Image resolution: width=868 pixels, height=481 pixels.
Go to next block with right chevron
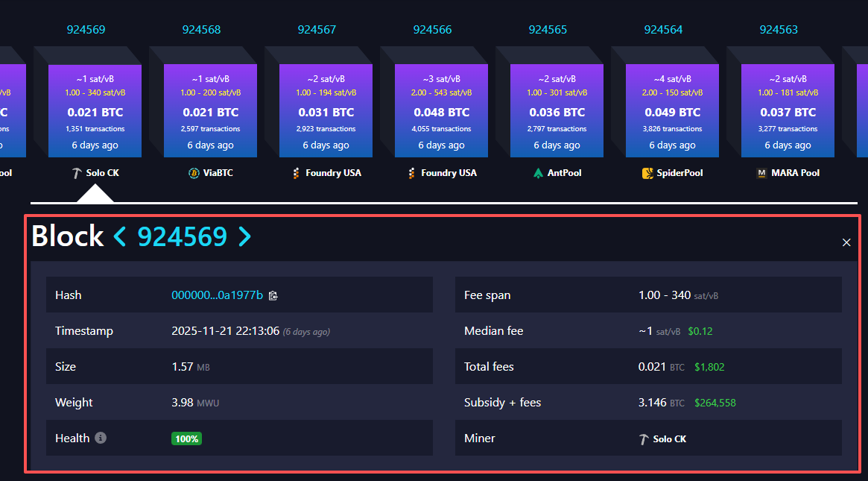point(244,236)
